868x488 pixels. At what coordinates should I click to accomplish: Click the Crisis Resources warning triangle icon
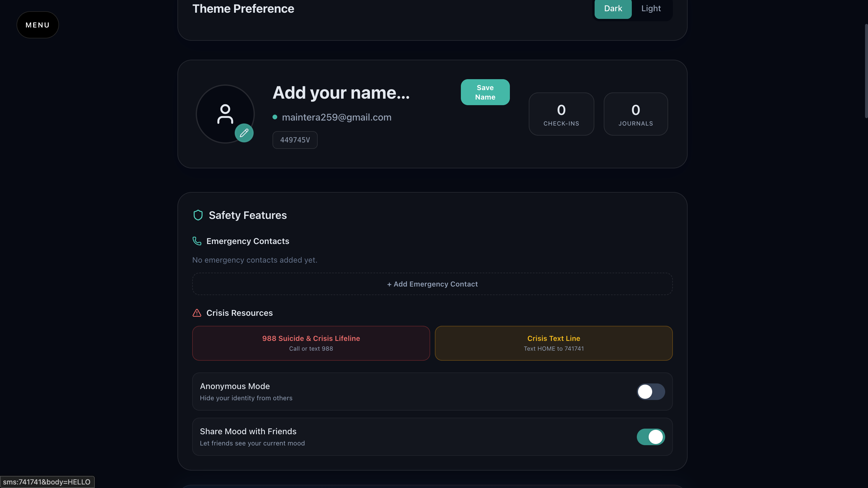pos(197,313)
